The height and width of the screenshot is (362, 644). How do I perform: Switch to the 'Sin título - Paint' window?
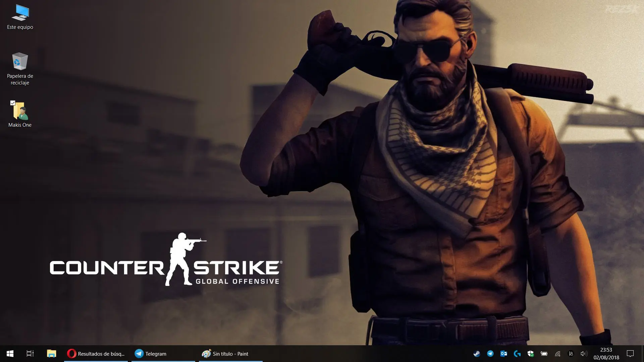point(230,354)
